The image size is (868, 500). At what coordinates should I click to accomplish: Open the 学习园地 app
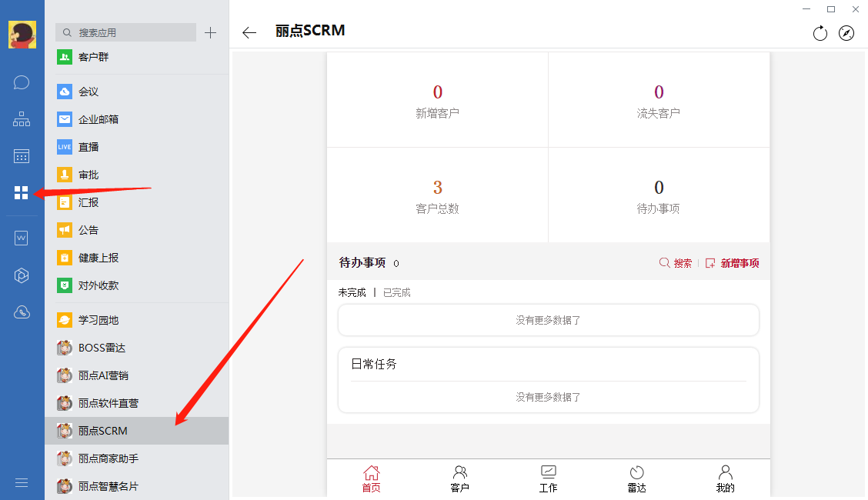click(x=137, y=320)
